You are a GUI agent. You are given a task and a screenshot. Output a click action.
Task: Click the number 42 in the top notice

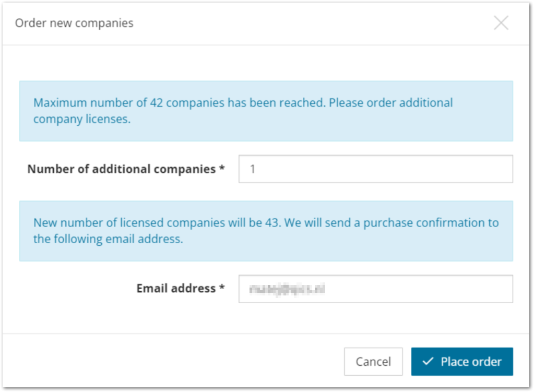pyautogui.click(x=156, y=103)
